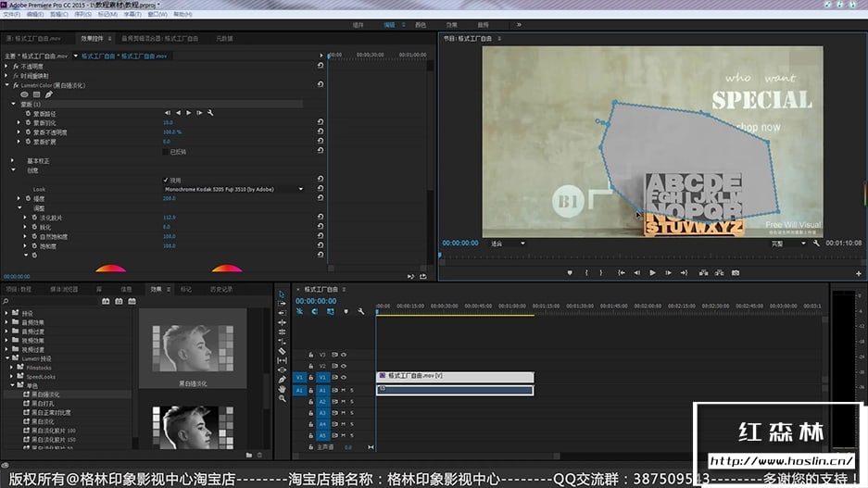868x488 pixels.
Task: Collapse the Lumetri presets folder
Action: 7,358
